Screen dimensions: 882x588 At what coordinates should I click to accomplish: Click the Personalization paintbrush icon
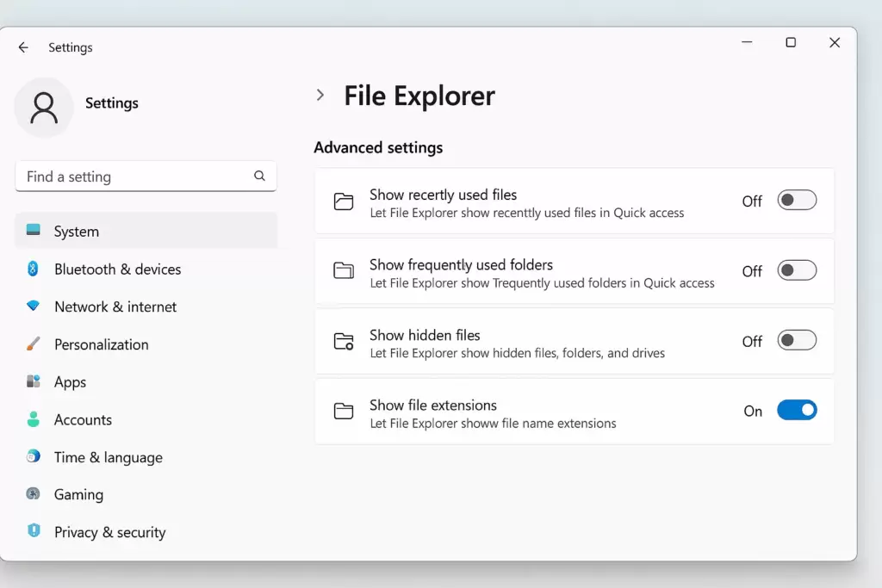coord(32,344)
